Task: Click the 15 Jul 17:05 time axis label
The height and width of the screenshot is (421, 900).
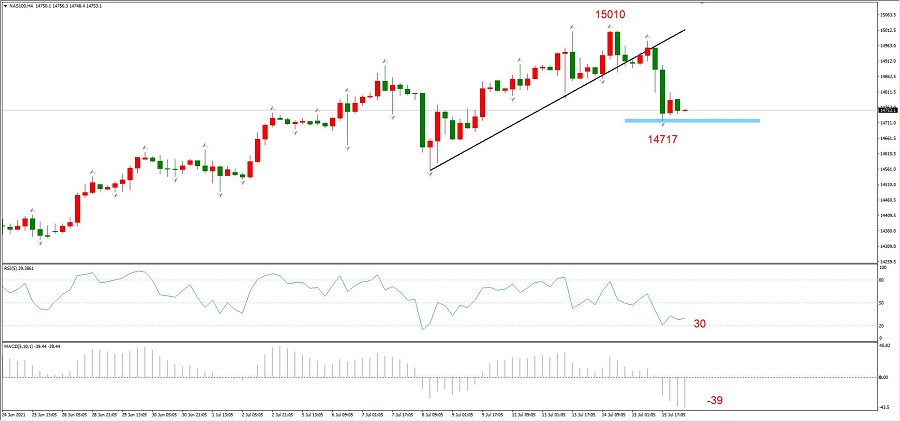Action: tap(672, 413)
